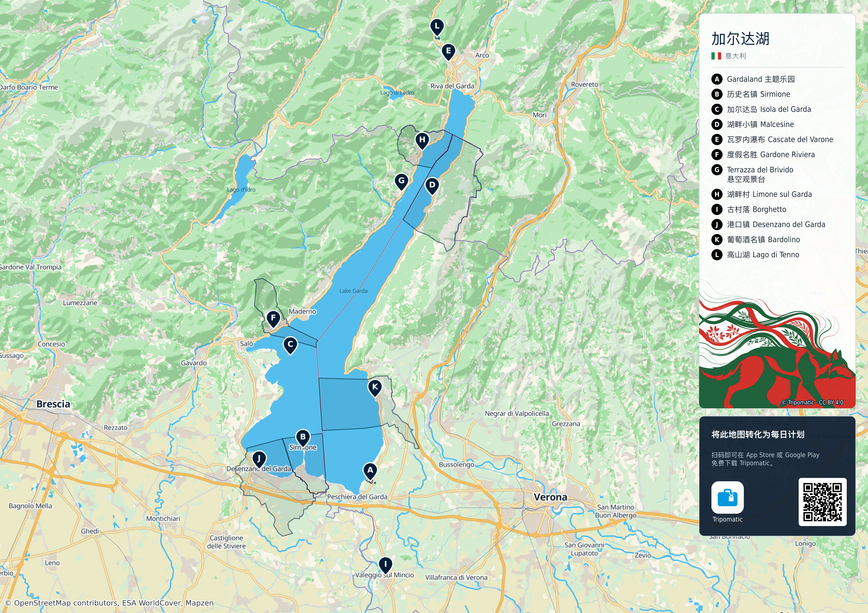Select map pin L at top of map
The image size is (868, 613).
coord(437,27)
